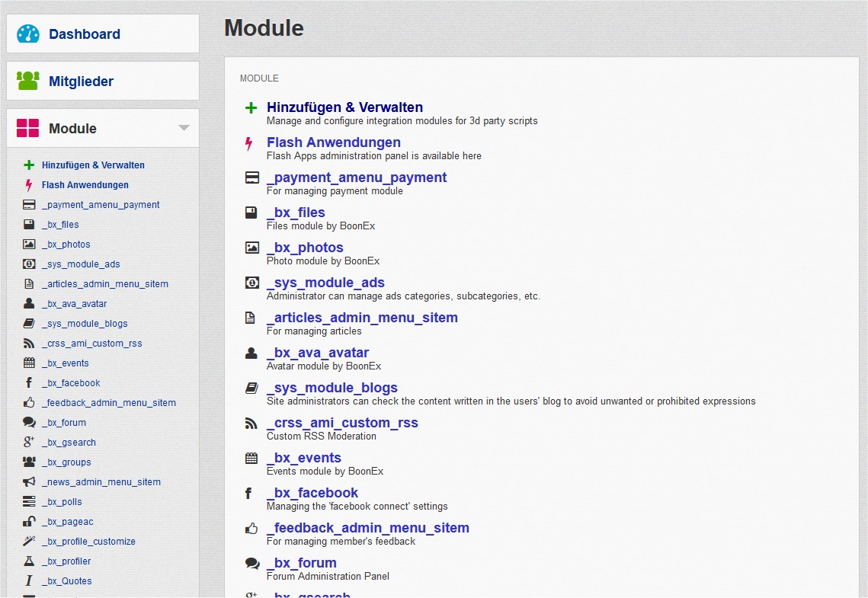The height and width of the screenshot is (598, 868).
Task: Click the credit card icon beside _payment_amenu_payment heading
Action: pyautogui.click(x=251, y=177)
